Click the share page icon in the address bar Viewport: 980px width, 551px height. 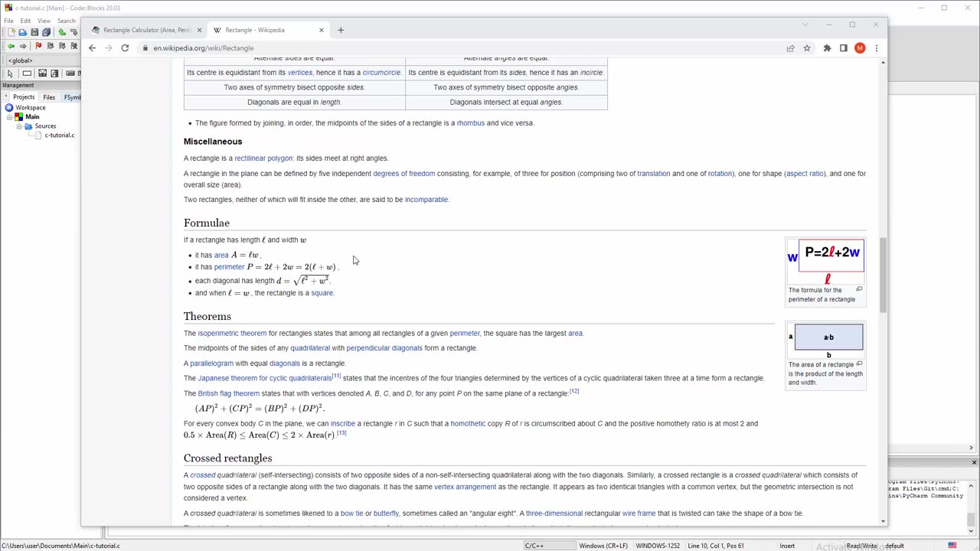[x=790, y=48]
